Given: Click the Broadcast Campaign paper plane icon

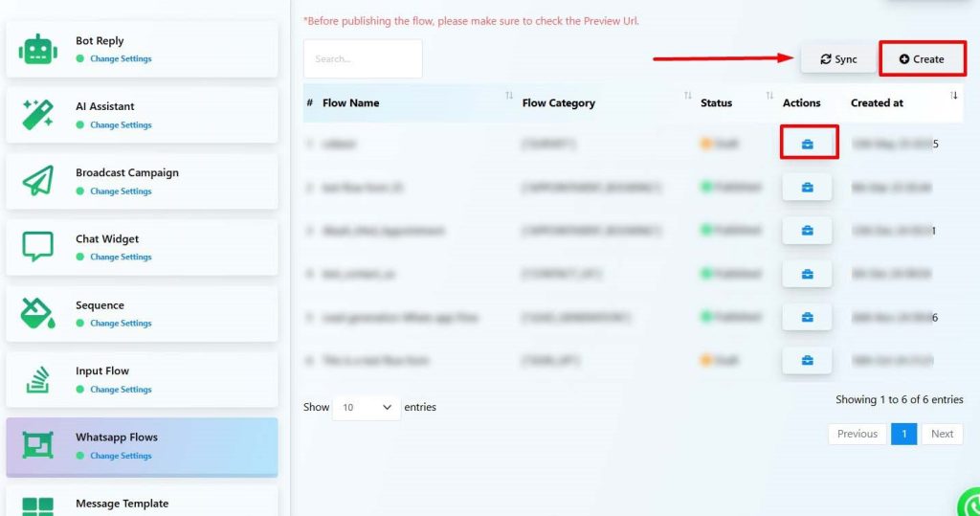Looking at the screenshot, I should pyautogui.click(x=38, y=181).
